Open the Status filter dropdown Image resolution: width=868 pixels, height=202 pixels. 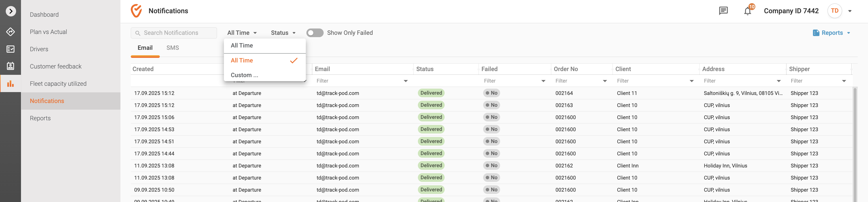(283, 33)
